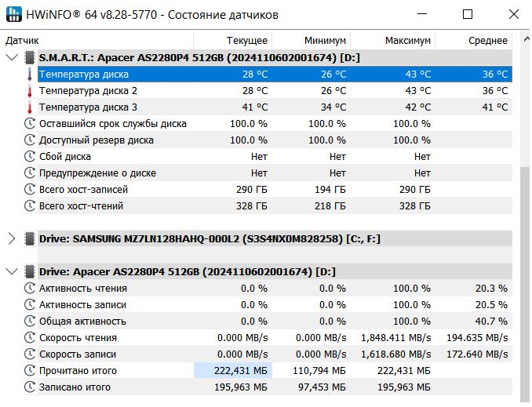Click clock icon next to Общая активность
The height and width of the screenshot is (407, 532).
tap(30, 322)
